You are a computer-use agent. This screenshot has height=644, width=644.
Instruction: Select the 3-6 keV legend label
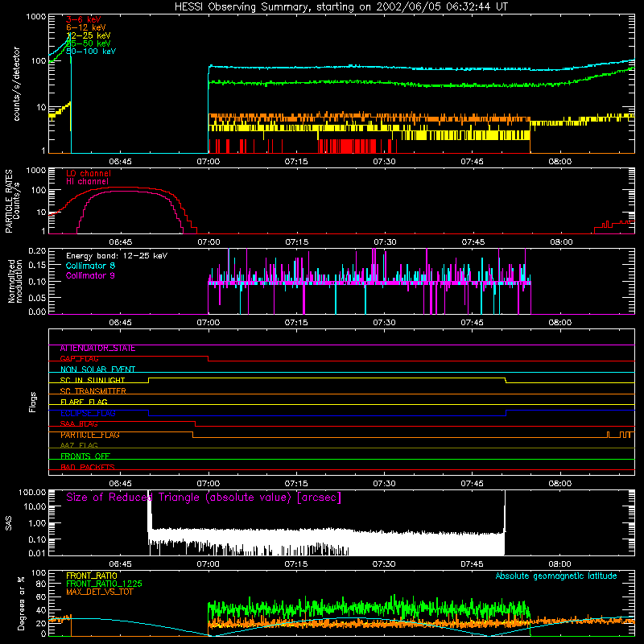pos(84,19)
